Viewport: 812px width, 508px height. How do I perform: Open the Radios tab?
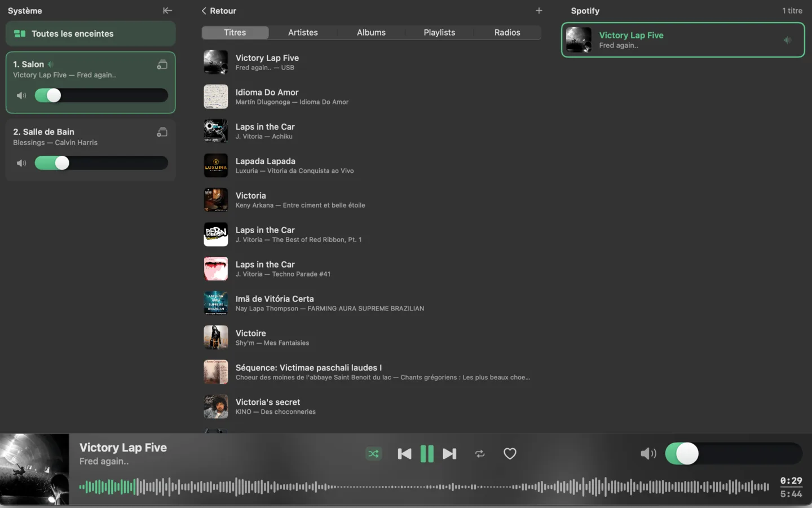[507, 33]
